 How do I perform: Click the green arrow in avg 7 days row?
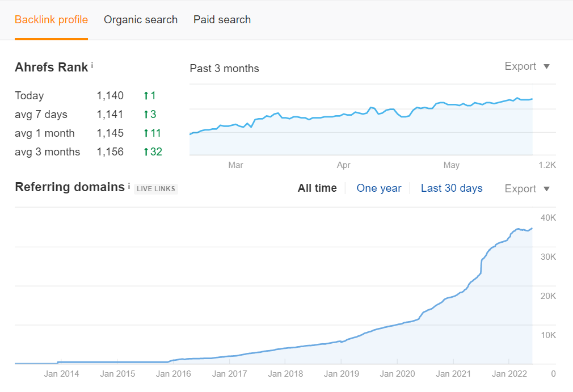point(146,115)
